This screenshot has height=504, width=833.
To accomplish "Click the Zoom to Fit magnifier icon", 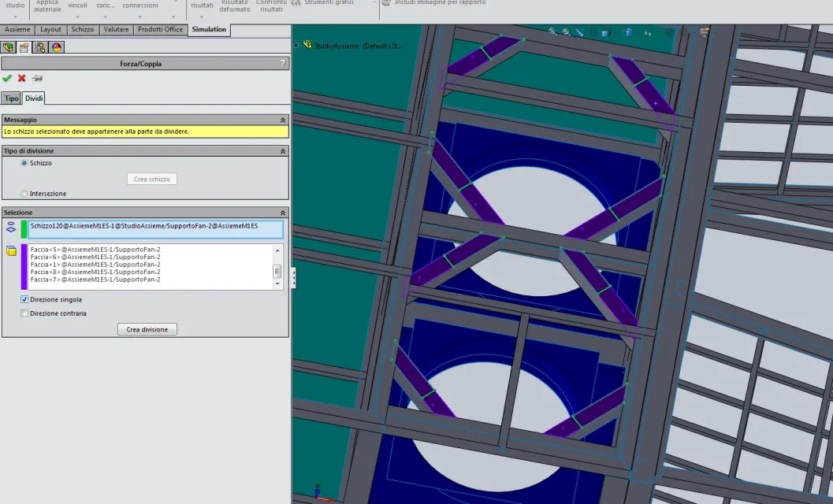I will tap(552, 32).
